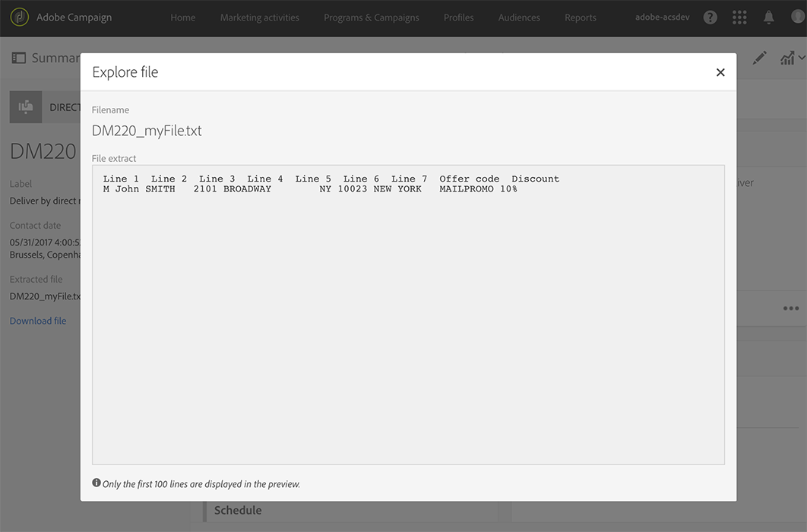Open the three-dot more options menu
This screenshot has height=532, width=807.
coord(791,309)
